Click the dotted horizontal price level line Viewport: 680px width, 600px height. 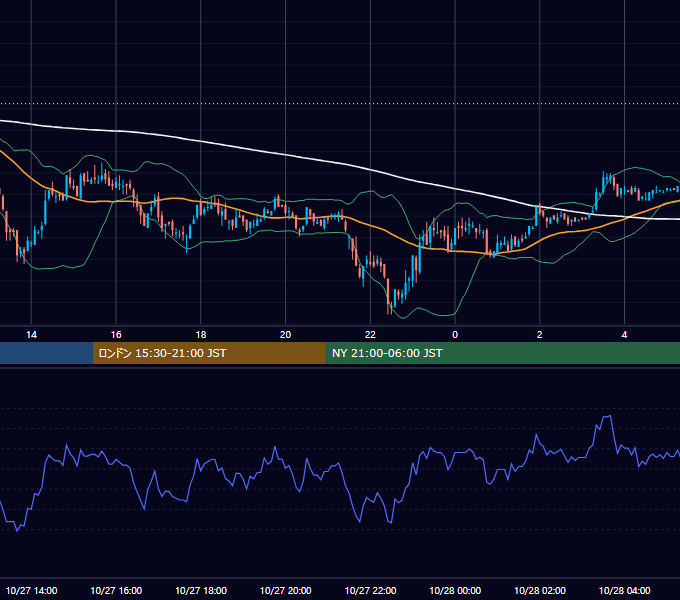click(340, 104)
